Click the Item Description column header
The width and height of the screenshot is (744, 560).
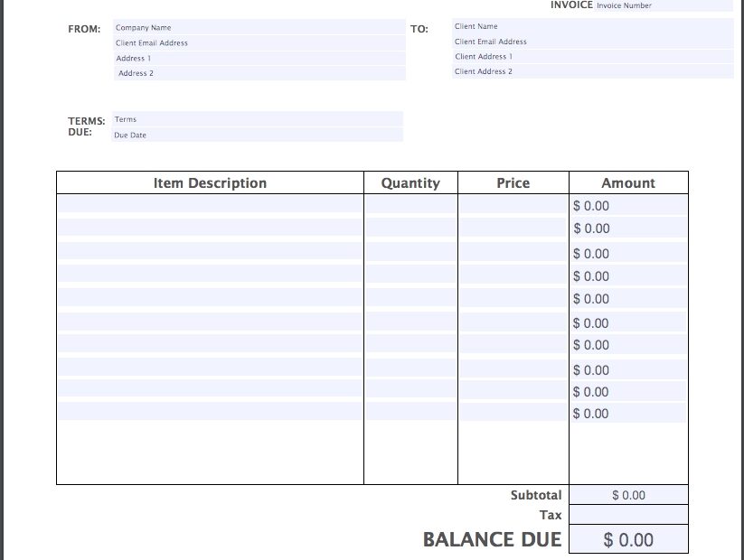(210, 182)
